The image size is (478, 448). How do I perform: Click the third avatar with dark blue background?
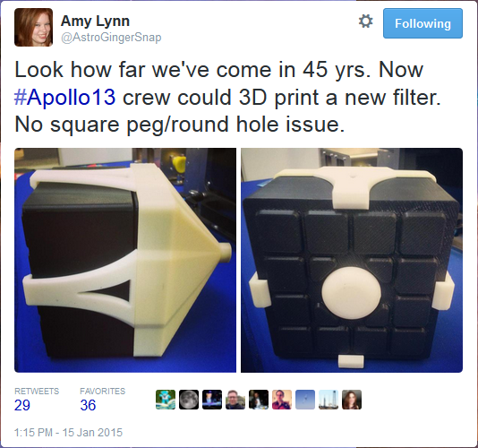[x=212, y=400]
